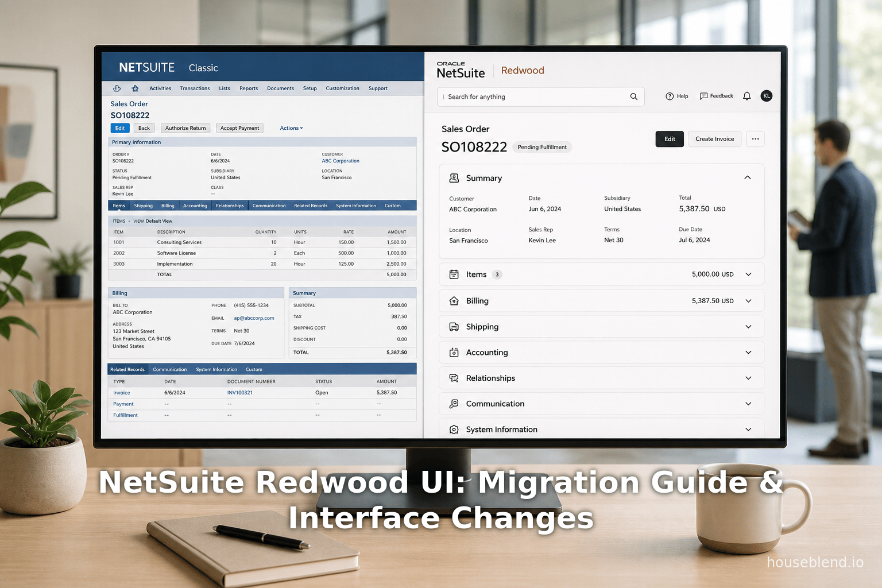Expand the Accounting section chevron
This screenshot has width=882, height=588.
pyautogui.click(x=748, y=353)
